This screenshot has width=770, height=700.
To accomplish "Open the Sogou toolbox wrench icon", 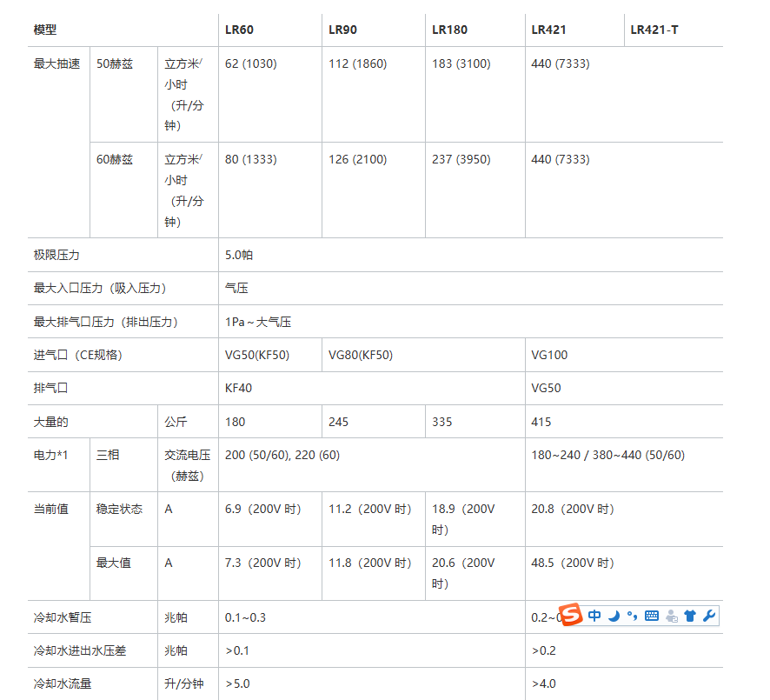I will coord(708,616).
